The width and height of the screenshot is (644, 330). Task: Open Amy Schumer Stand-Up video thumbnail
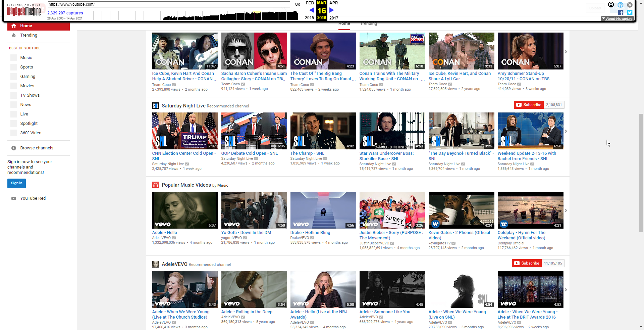pyautogui.click(x=531, y=51)
